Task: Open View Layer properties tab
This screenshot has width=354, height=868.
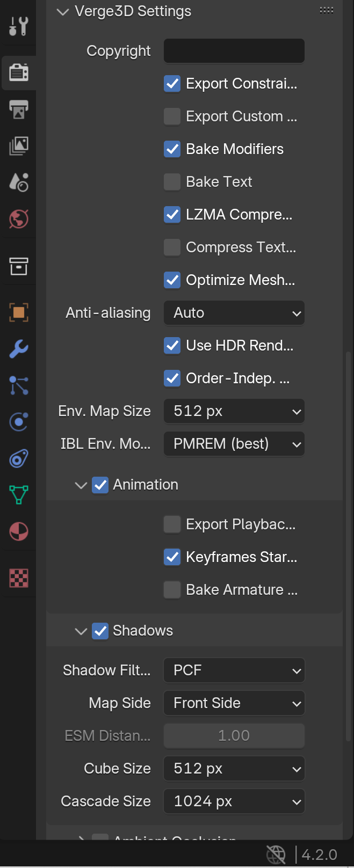Action: tap(18, 145)
